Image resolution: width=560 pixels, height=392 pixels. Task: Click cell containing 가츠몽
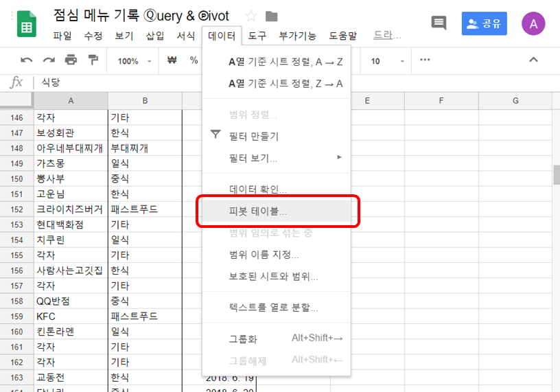click(x=71, y=163)
